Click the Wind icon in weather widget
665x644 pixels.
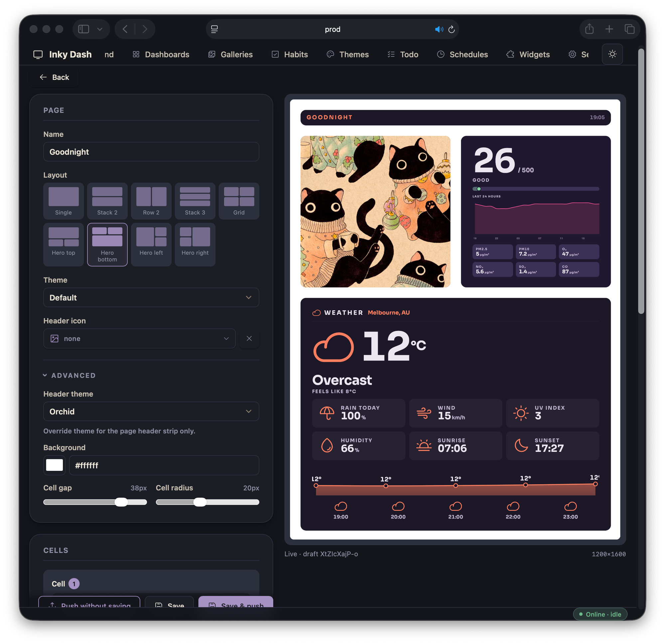coord(424,413)
